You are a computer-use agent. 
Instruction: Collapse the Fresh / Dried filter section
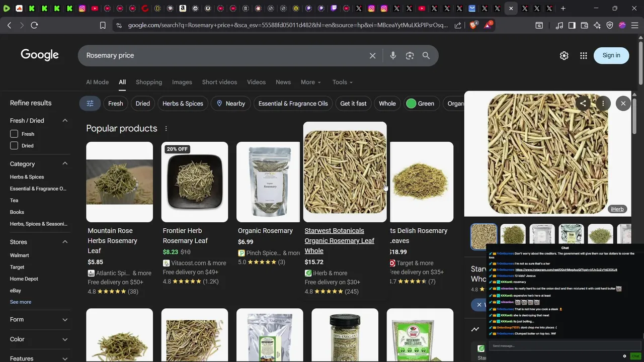coord(65,121)
